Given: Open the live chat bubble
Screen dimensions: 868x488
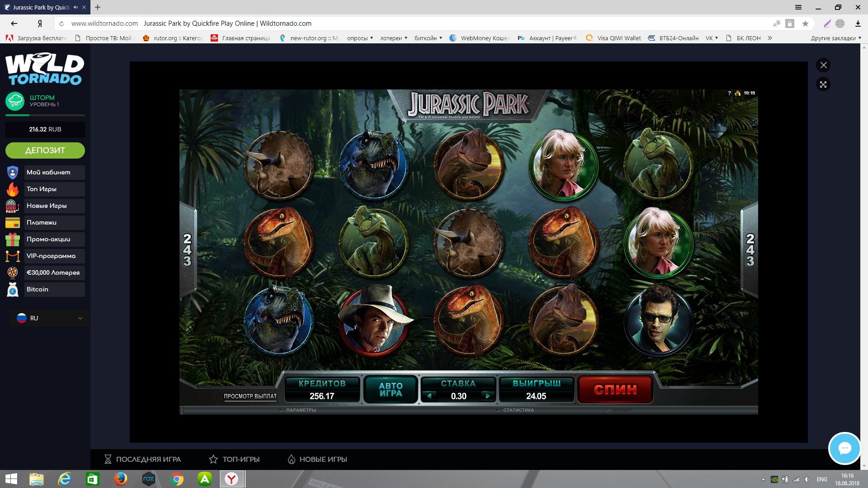Looking at the screenshot, I should 844,448.
